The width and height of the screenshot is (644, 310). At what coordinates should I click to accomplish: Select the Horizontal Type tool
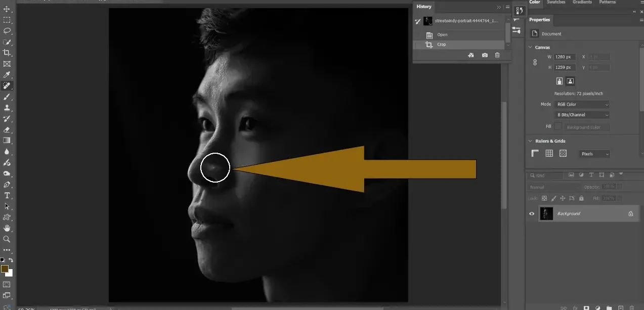point(7,195)
